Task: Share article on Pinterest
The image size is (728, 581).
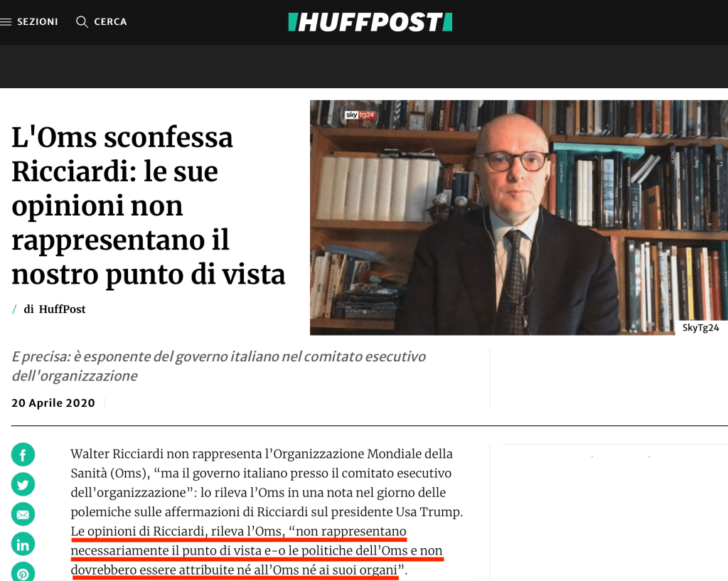Action: point(23,572)
